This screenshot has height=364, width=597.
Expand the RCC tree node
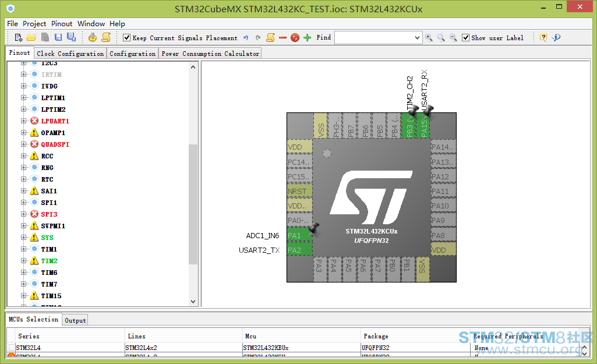pyautogui.click(x=24, y=156)
